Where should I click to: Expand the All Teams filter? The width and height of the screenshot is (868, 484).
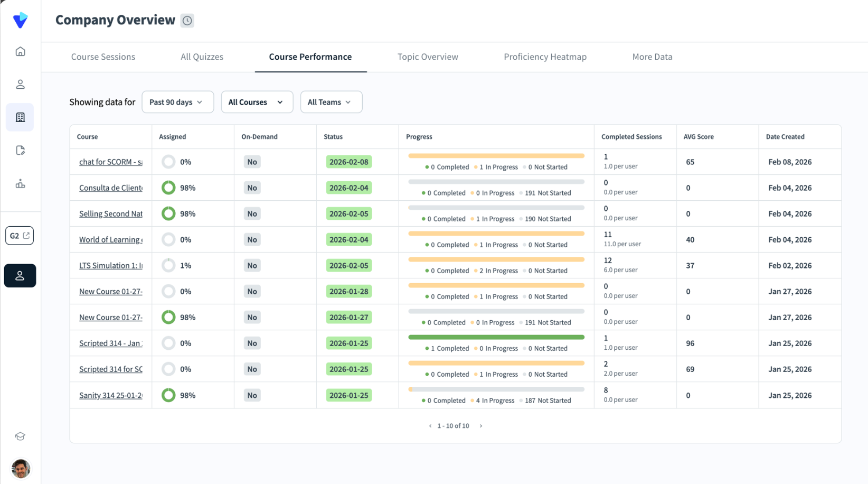click(x=331, y=102)
